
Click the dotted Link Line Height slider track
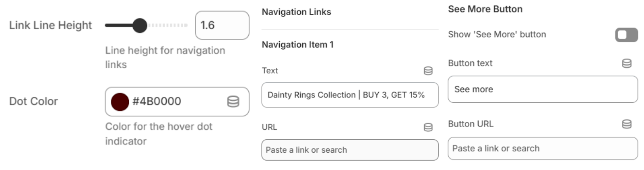click(168, 25)
